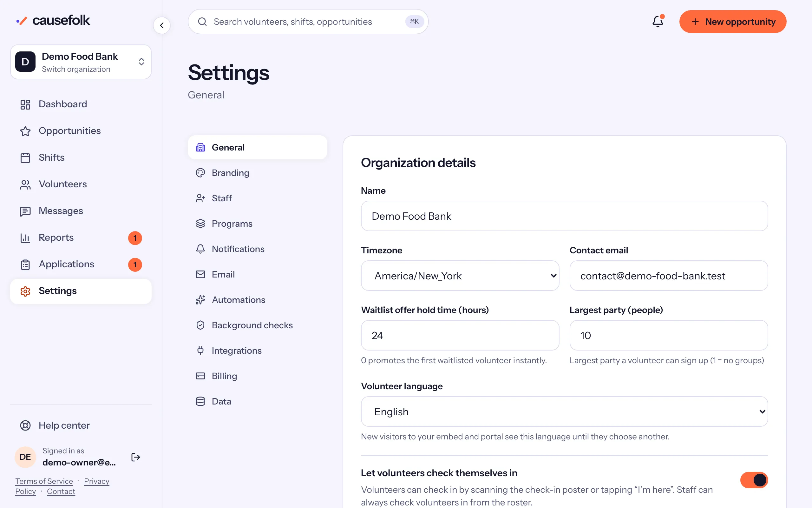The height and width of the screenshot is (508, 812).
Task: Go to the Billing settings tab
Action: click(x=257, y=376)
